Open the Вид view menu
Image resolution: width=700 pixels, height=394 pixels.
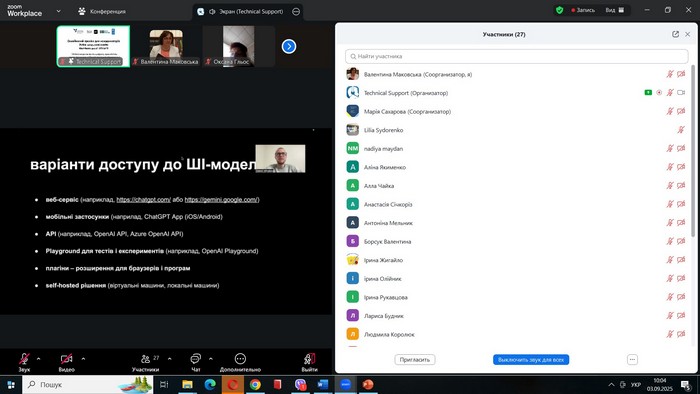pos(615,10)
